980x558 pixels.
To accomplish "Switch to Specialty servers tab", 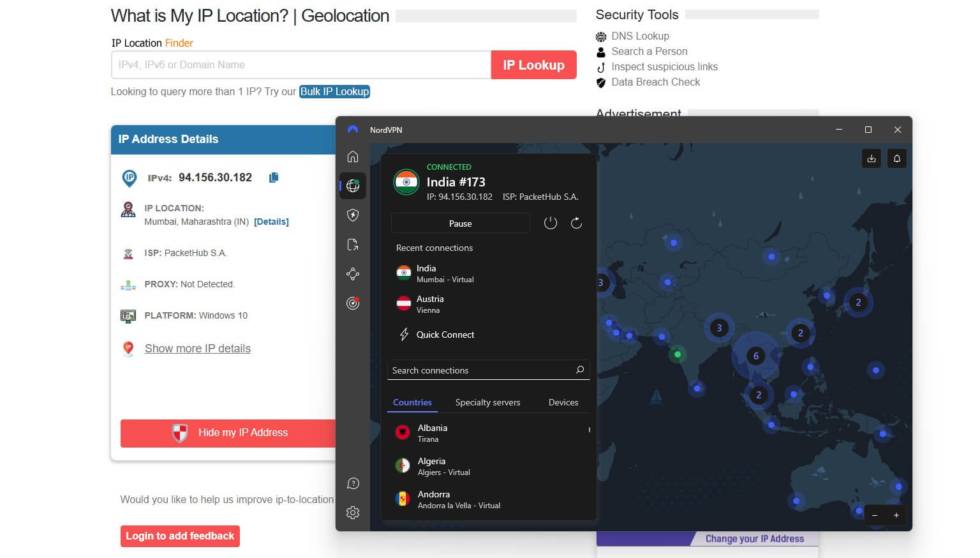I will coord(487,402).
